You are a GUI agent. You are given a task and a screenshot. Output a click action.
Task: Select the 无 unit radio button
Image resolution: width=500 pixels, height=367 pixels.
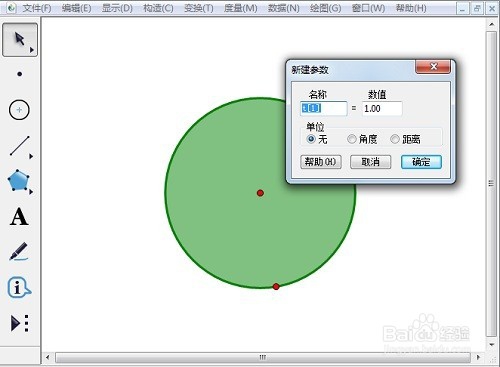(x=311, y=139)
